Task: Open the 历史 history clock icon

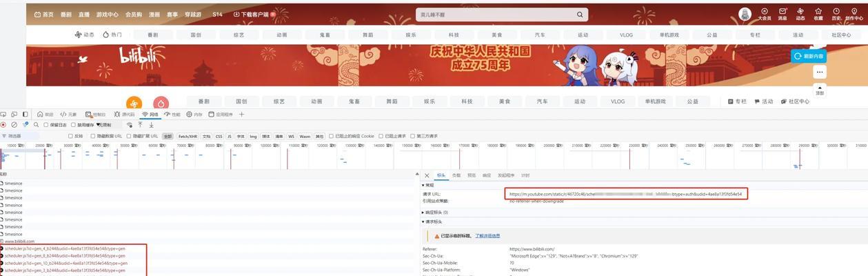Action: tap(836, 14)
